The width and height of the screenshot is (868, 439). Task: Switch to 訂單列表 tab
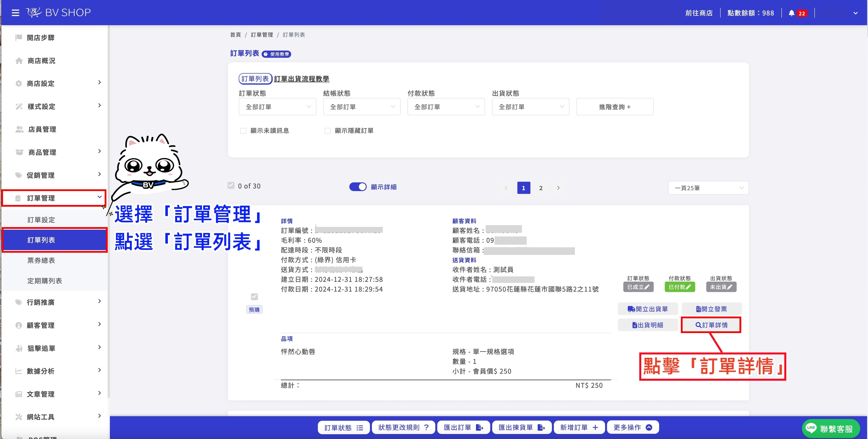[255, 79]
